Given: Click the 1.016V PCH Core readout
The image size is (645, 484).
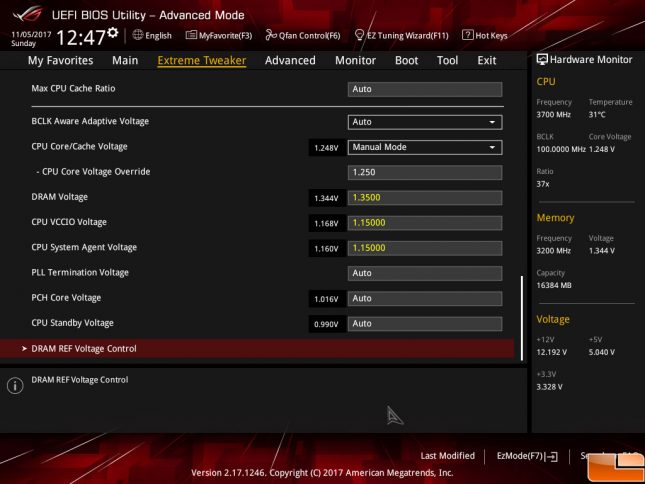Looking at the screenshot, I should click(327, 299).
